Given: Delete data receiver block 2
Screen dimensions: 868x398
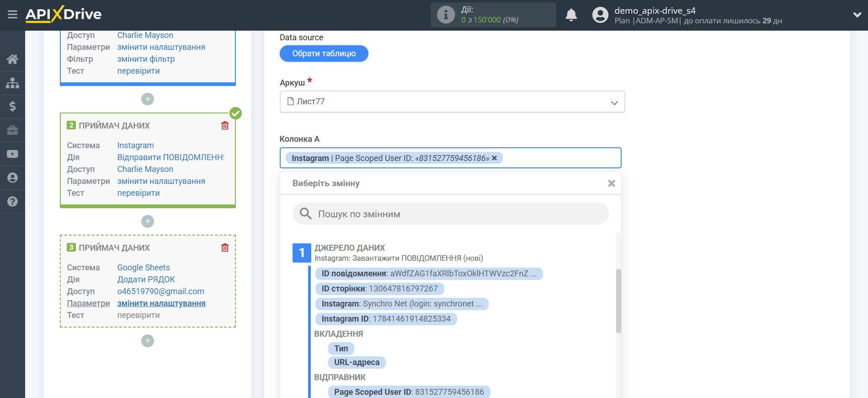Looking at the screenshot, I should coord(225,125).
